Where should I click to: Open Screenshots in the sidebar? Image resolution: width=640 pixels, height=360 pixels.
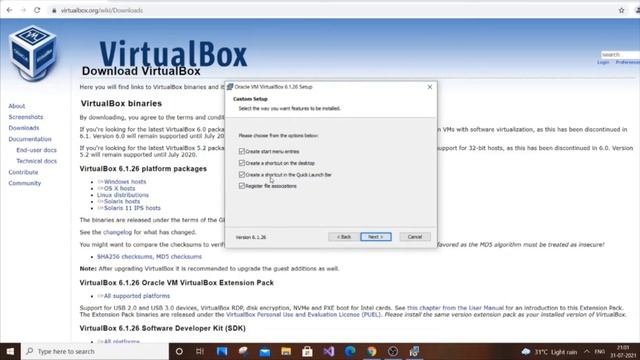[26, 117]
